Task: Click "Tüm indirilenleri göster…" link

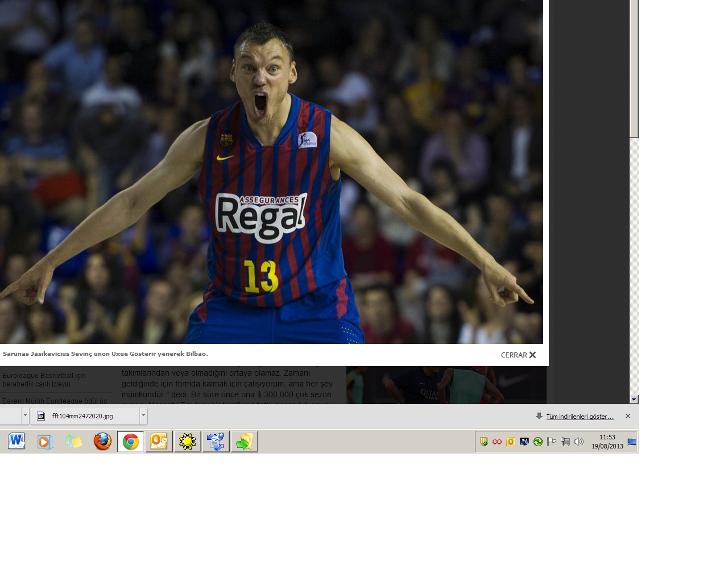Action: [x=580, y=417]
